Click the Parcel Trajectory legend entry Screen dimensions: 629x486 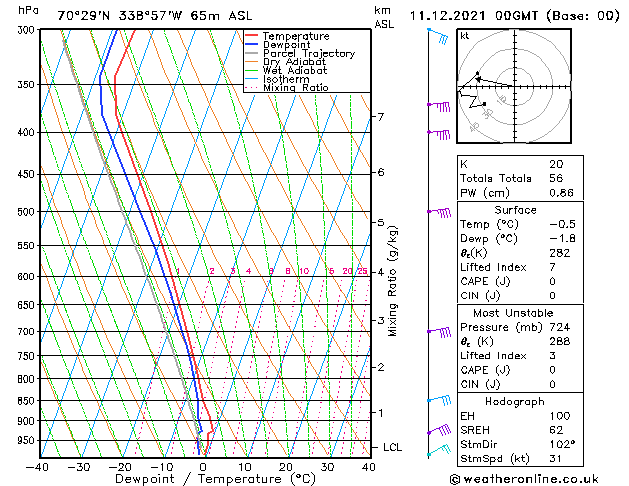300,53
